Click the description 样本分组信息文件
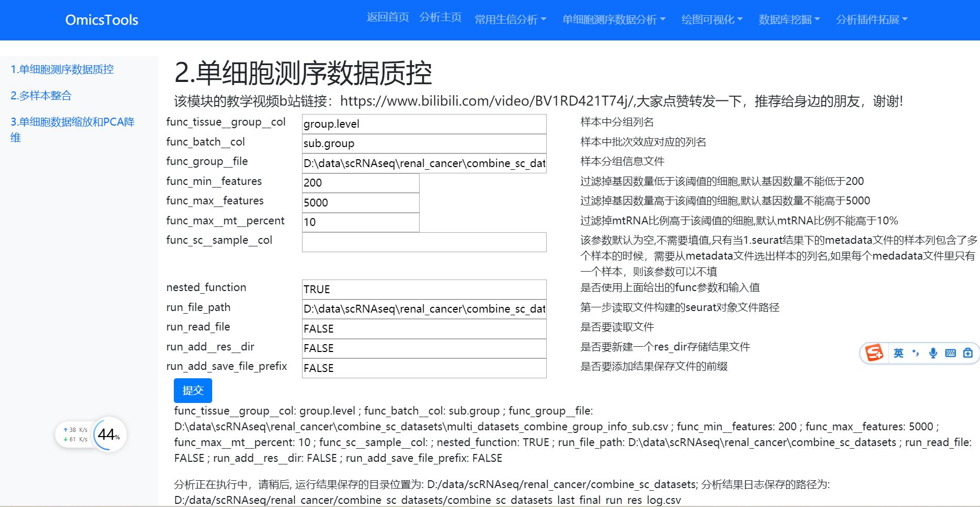The width and height of the screenshot is (980, 507). [622, 161]
